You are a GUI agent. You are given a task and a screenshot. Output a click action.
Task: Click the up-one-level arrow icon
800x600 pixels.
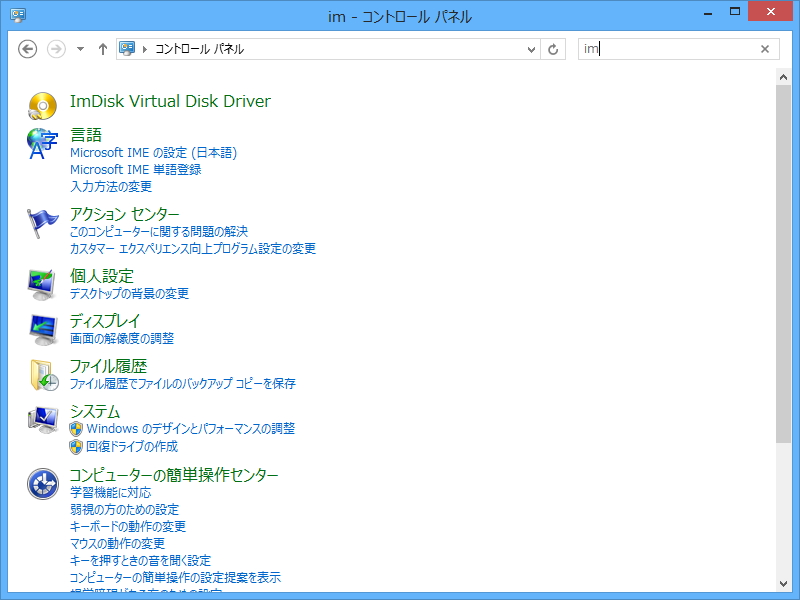(x=103, y=48)
